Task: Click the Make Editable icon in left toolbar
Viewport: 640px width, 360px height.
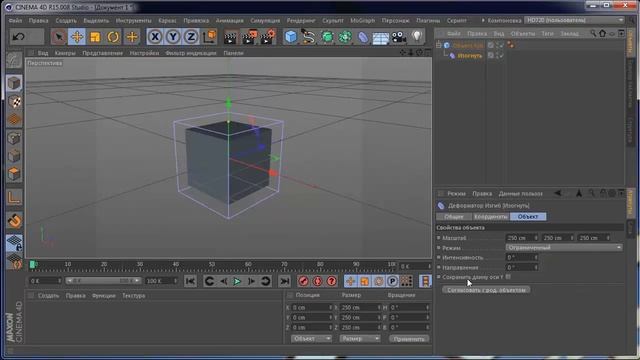Action: (14, 60)
